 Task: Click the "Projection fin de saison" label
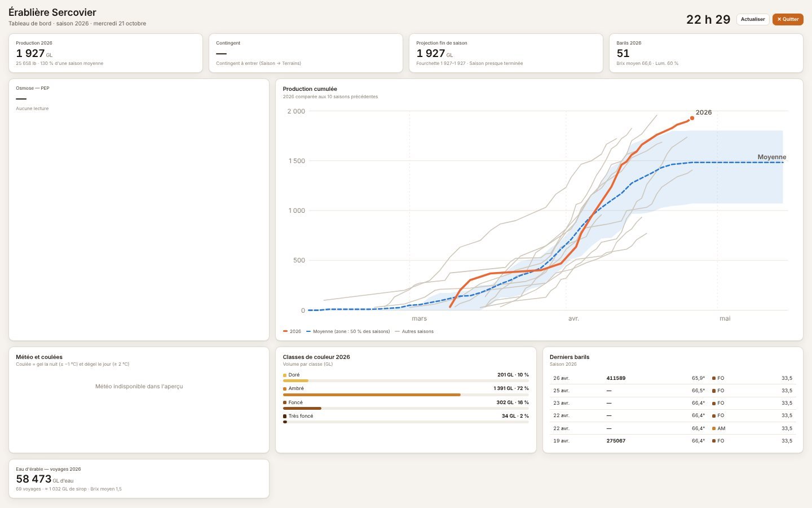click(x=442, y=43)
